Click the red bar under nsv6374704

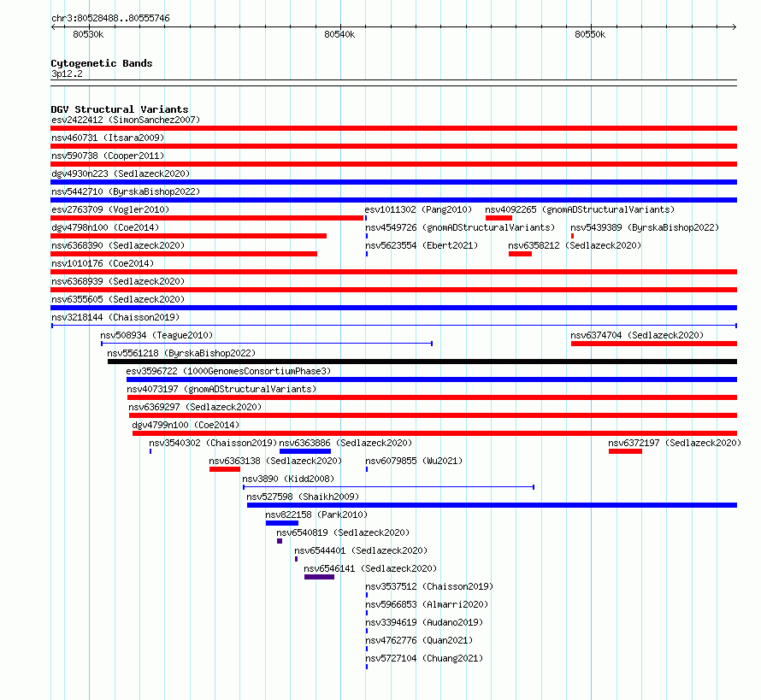(x=654, y=344)
